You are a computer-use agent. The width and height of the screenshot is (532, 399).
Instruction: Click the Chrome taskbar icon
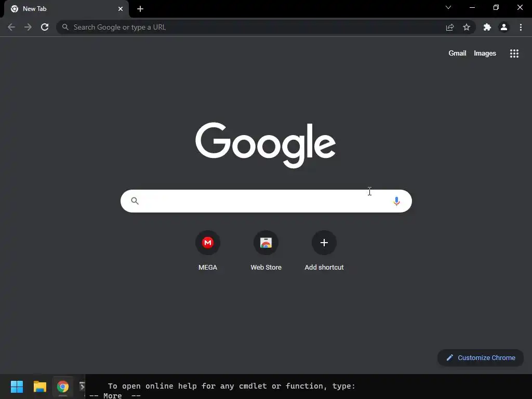click(63, 387)
